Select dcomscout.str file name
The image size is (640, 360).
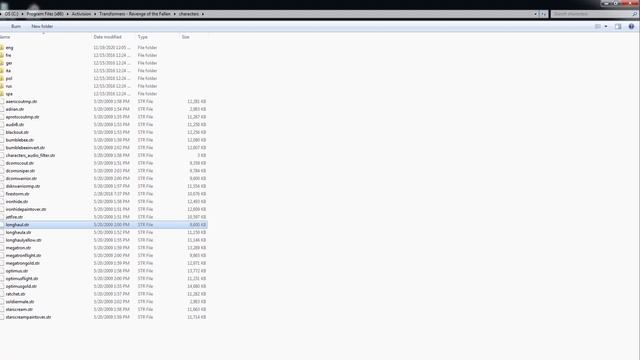point(20,163)
